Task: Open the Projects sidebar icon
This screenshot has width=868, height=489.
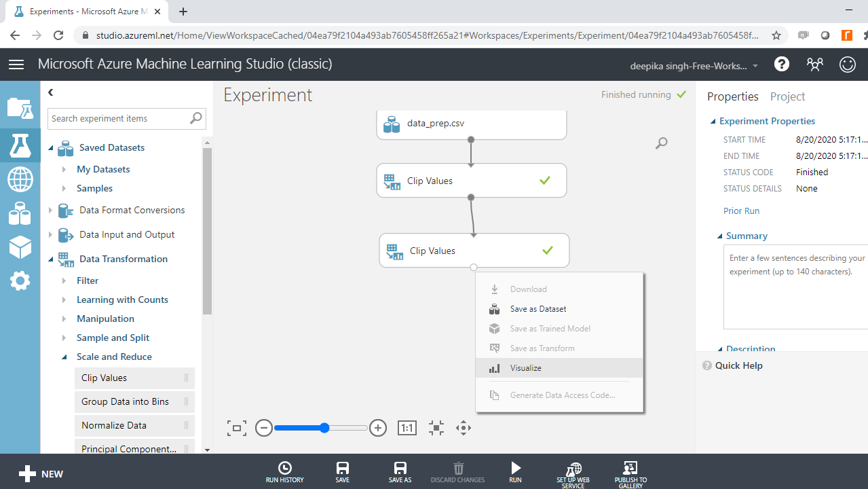Action: pos(20,108)
